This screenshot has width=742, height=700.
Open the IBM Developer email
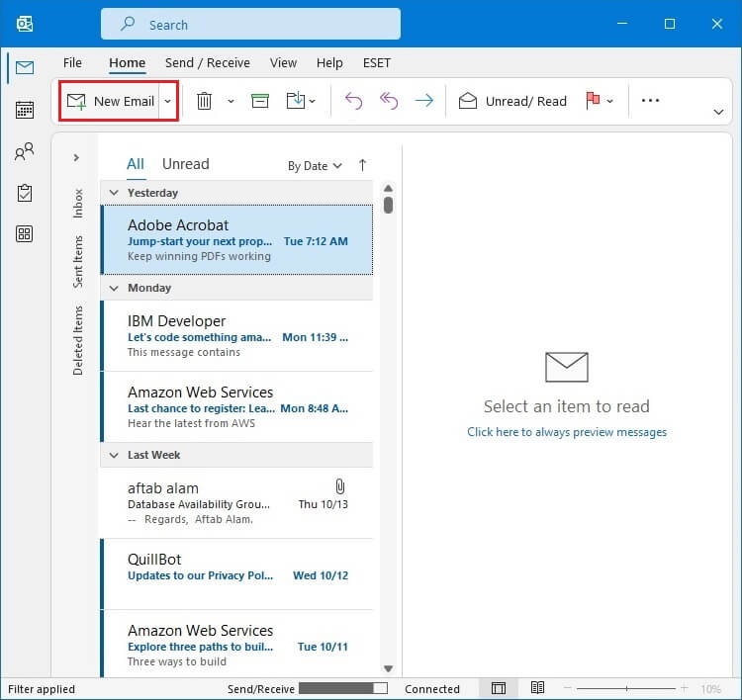pyautogui.click(x=236, y=336)
